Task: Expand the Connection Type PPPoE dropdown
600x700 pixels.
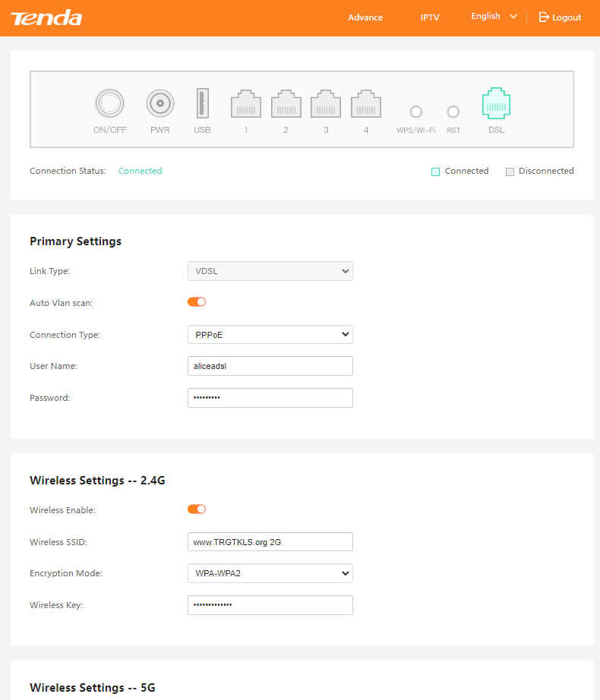Action: [x=270, y=335]
